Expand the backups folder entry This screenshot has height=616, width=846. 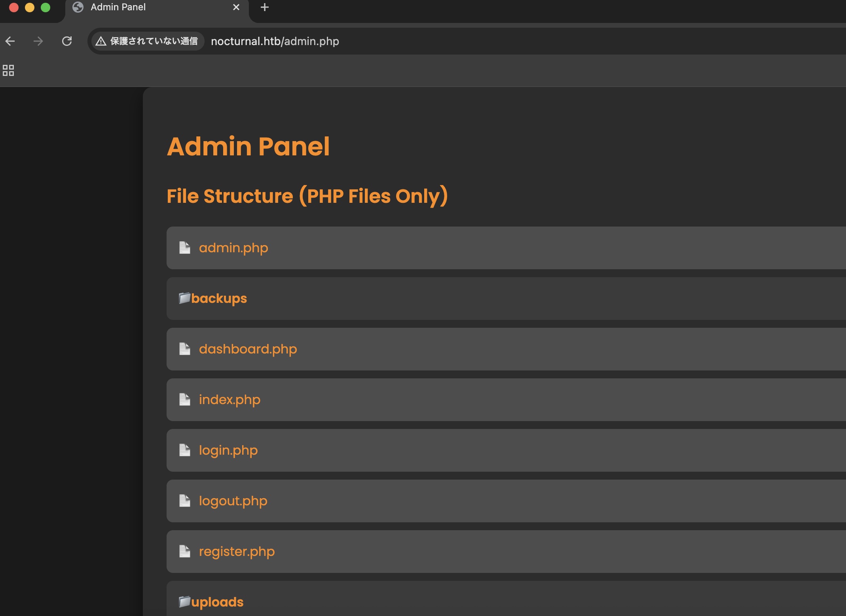coord(219,299)
